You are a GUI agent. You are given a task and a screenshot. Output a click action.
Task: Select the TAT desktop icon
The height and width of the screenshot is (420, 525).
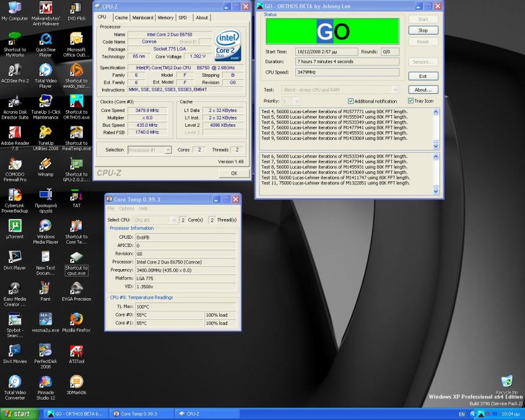click(x=76, y=199)
